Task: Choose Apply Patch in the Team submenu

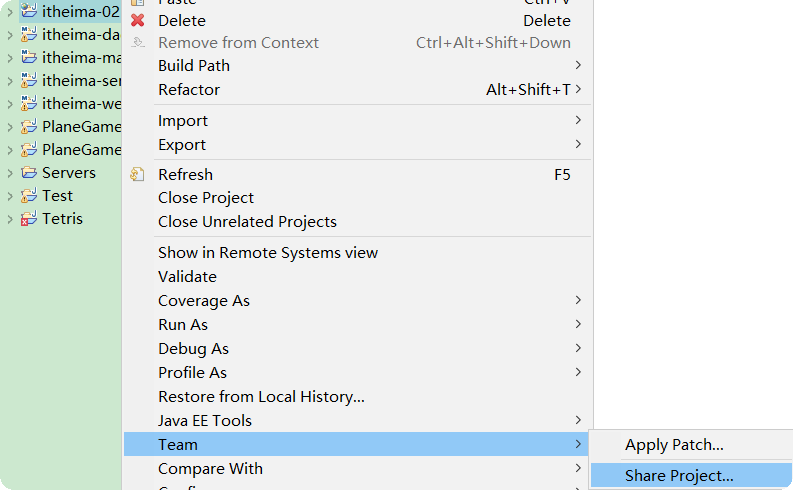Action: pyautogui.click(x=674, y=445)
